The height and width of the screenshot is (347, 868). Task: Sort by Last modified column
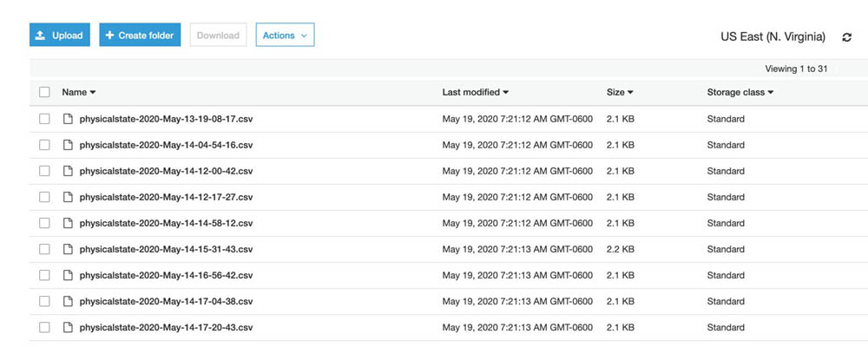(475, 93)
